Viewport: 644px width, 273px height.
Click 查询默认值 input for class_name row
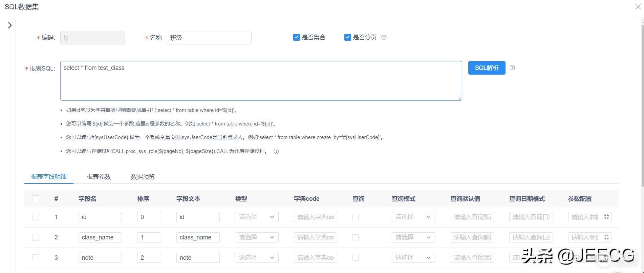coord(472,237)
